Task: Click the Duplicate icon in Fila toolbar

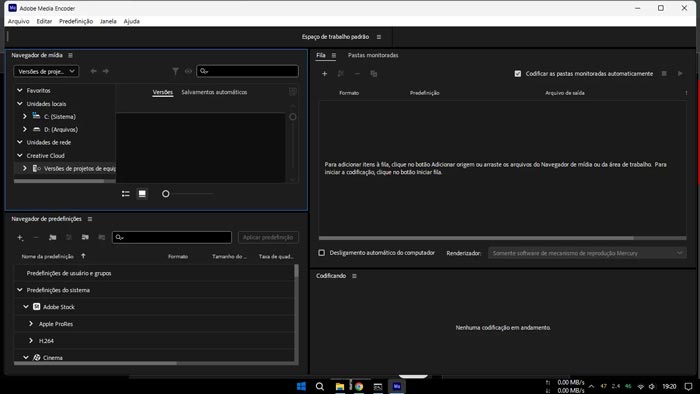Action: [374, 74]
